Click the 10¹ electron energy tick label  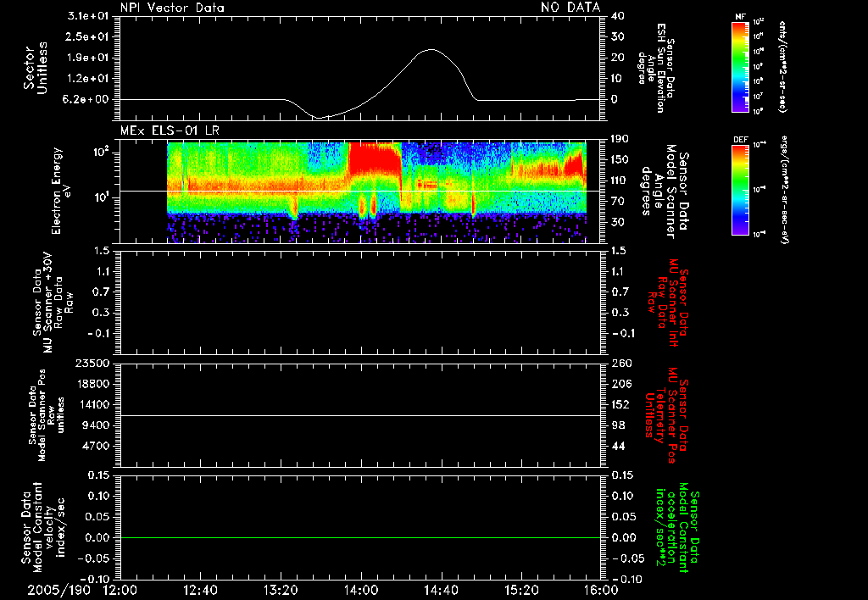click(x=100, y=197)
